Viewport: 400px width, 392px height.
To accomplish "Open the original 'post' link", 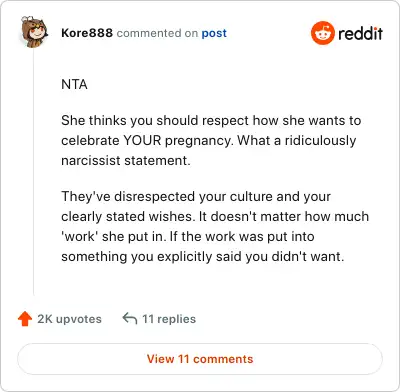I will click(214, 33).
